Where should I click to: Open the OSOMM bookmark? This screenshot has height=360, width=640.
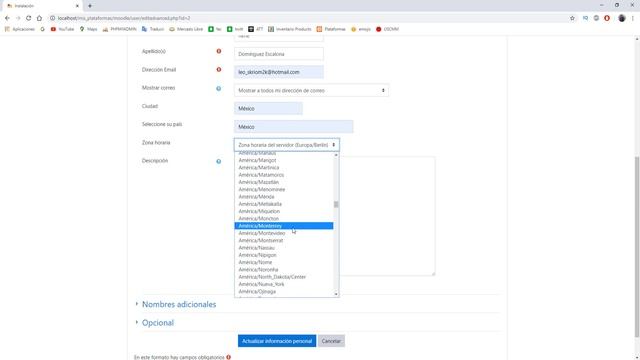point(387,29)
